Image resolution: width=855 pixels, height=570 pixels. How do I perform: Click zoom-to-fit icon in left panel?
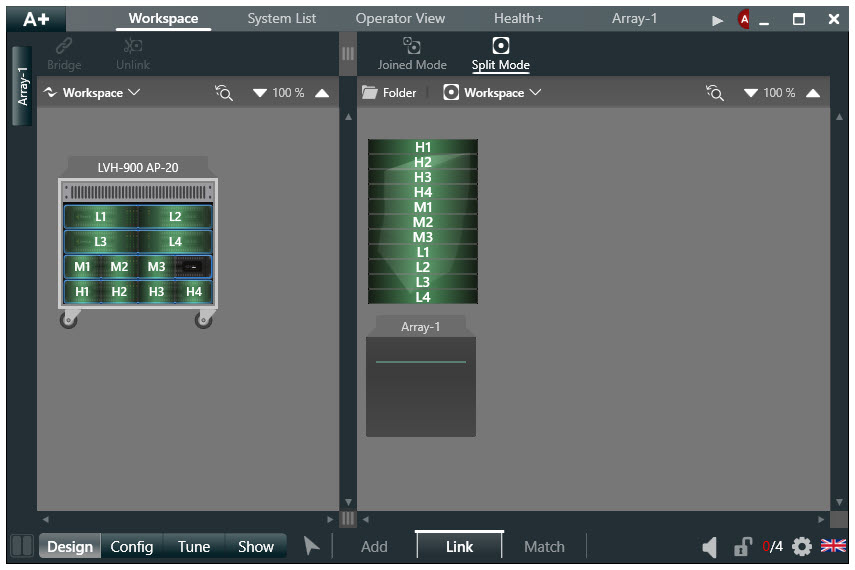(x=224, y=93)
